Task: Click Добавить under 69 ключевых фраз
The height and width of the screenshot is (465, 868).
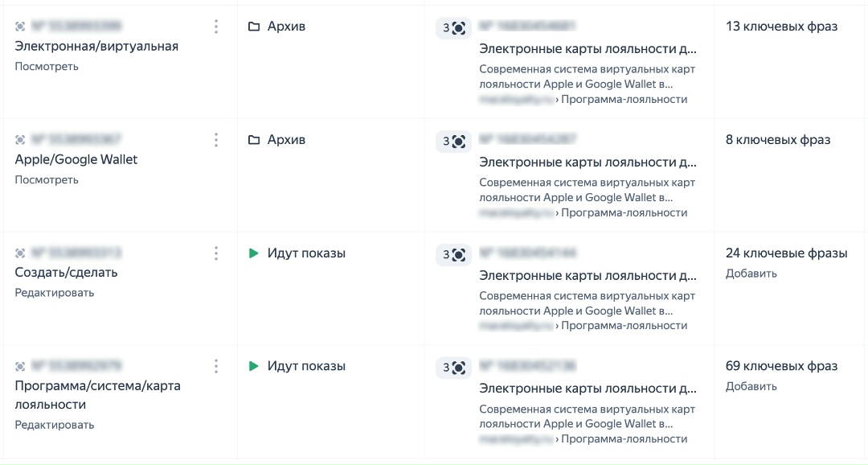Action: pyautogui.click(x=751, y=386)
